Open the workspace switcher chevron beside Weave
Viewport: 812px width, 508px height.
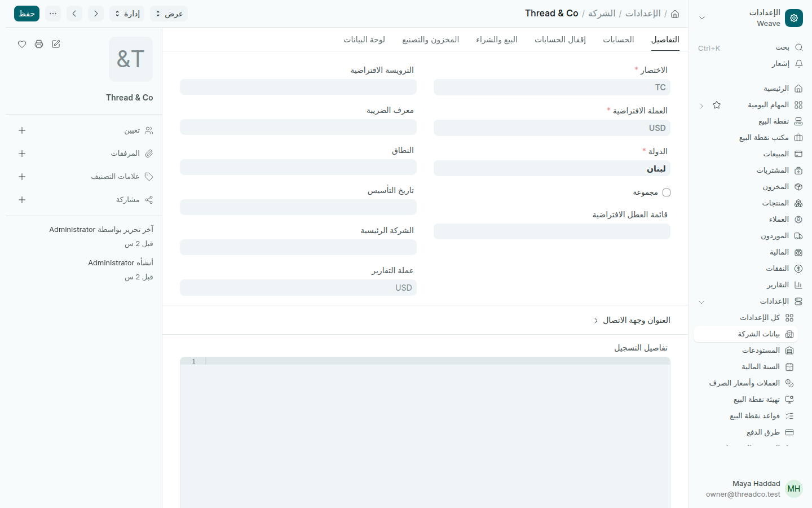tap(702, 18)
